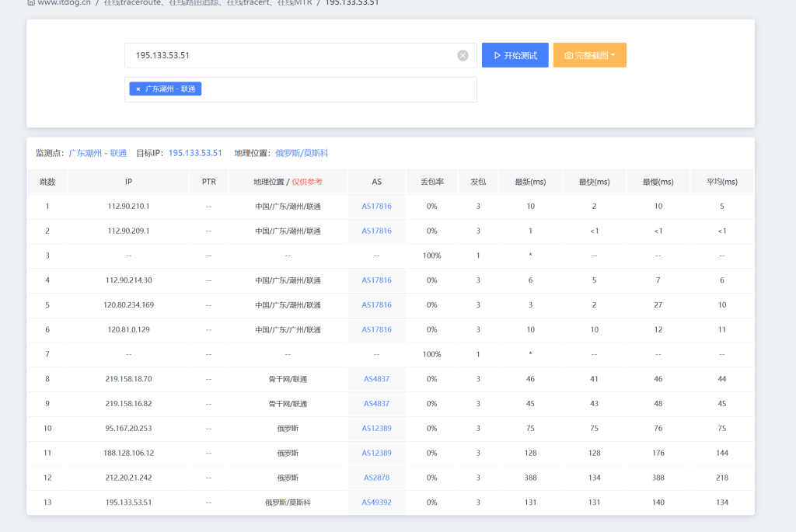
Task: Click the 最新(ms) column header
Action: coord(530,182)
